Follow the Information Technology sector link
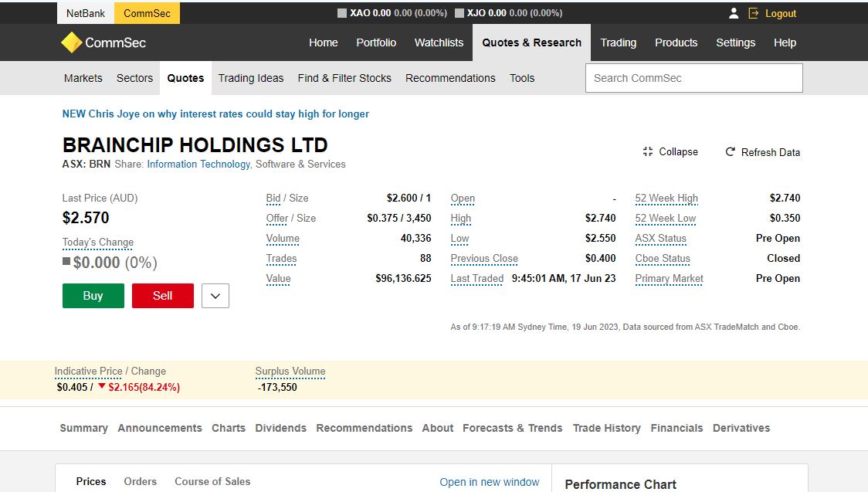The image size is (868, 492). pos(198,164)
